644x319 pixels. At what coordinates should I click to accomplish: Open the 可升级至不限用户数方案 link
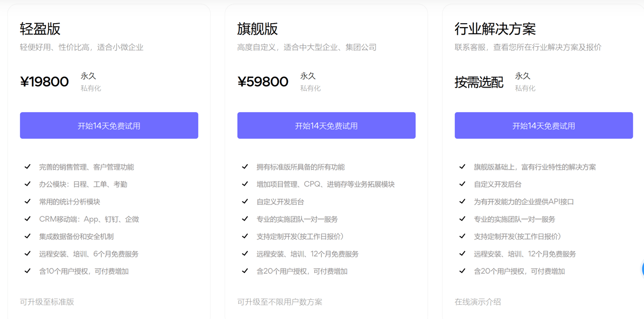coord(279,301)
